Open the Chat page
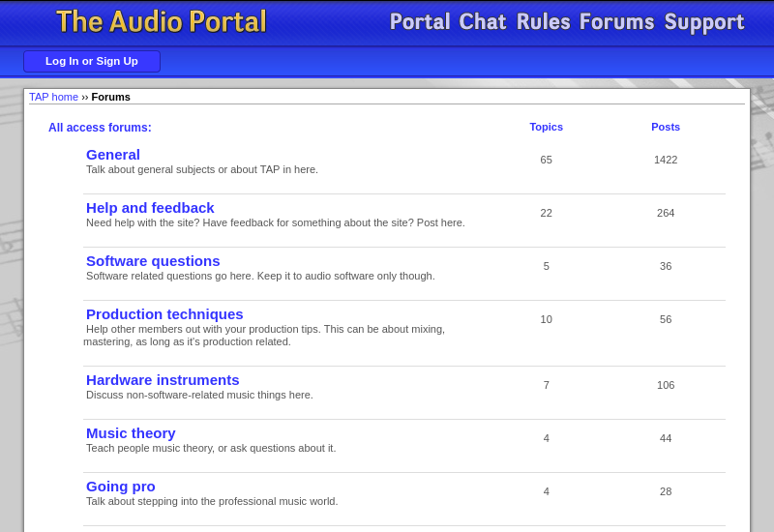This screenshot has height=532, width=774. (482, 22)
